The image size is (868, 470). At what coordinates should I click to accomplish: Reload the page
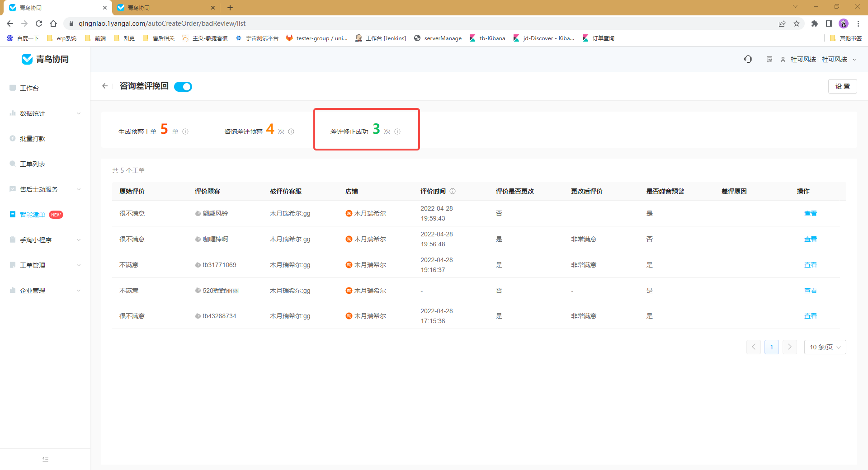point(39,23)
